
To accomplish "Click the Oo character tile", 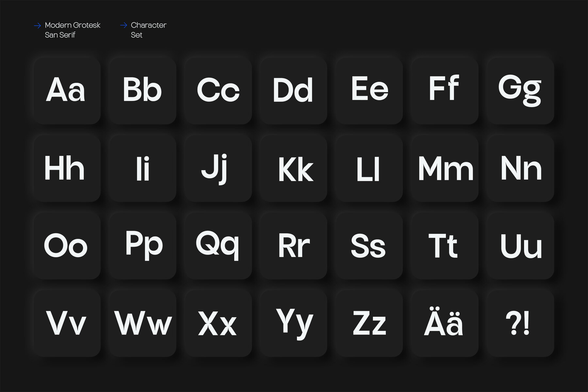I will [x=67, y=246].
